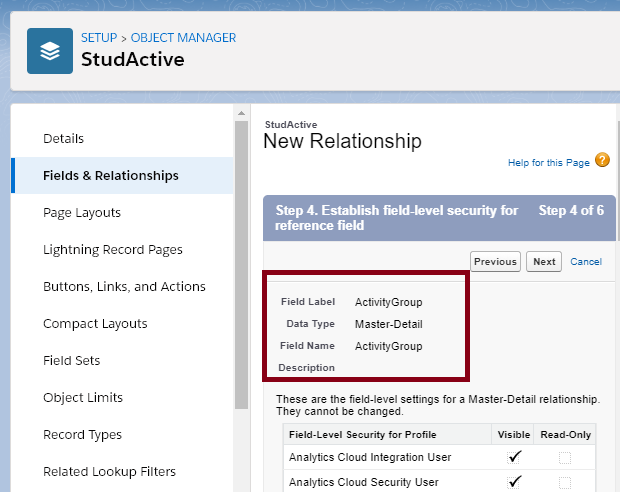Open the orange help question mark icon

coord(602,160)
